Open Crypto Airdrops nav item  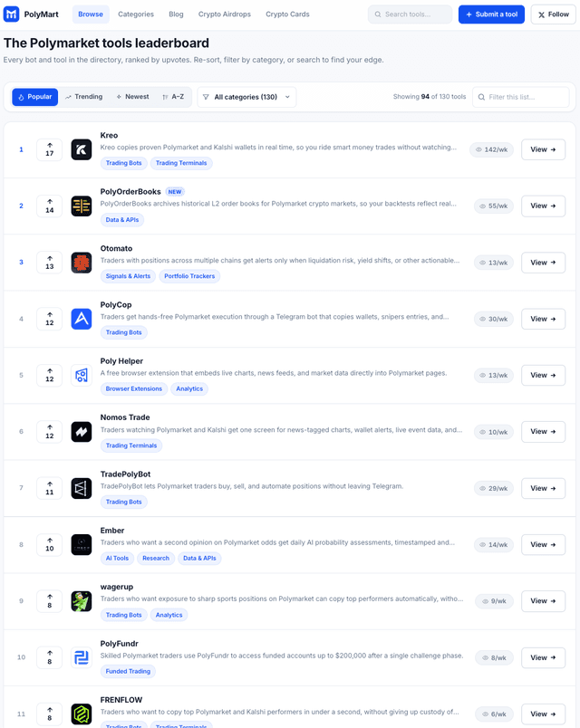pos(225,14)
